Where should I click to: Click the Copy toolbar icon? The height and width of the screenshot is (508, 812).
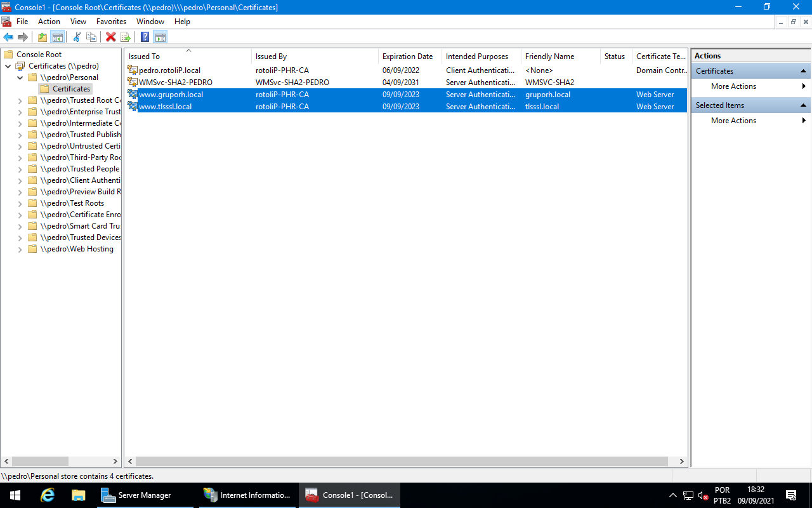coord(91,37)
